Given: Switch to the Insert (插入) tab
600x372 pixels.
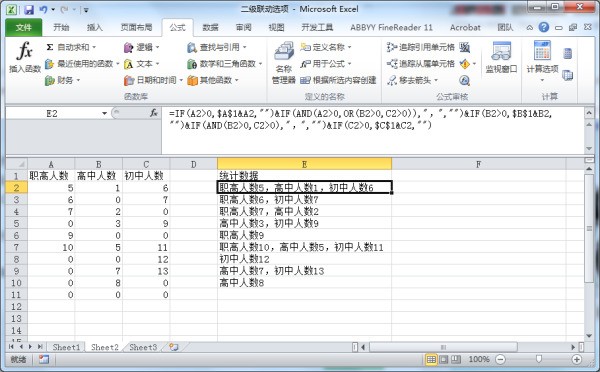Looking at the screenshot, I should 95,27.
